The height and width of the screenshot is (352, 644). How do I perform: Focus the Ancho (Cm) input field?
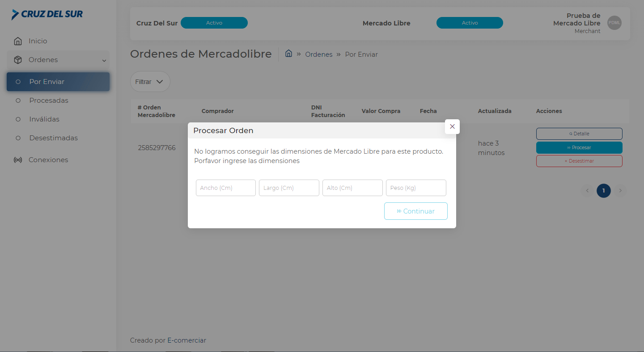pos(226,188)
